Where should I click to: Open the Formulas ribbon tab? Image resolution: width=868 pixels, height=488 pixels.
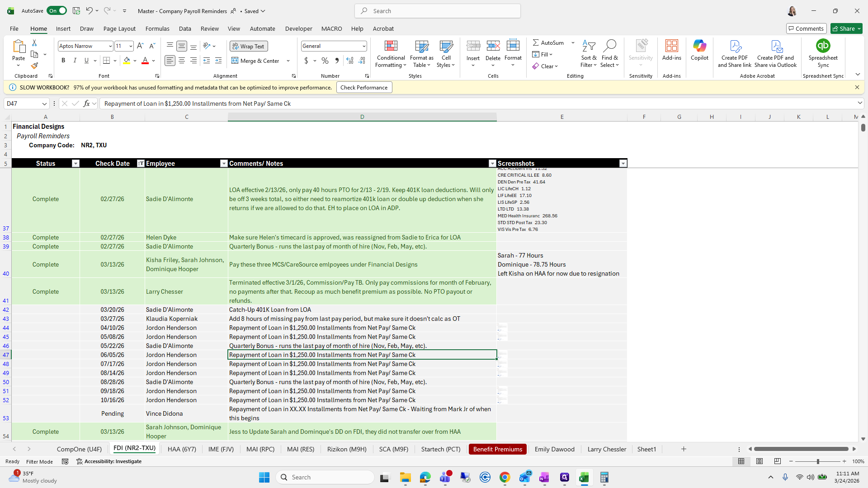click(157, 28)
